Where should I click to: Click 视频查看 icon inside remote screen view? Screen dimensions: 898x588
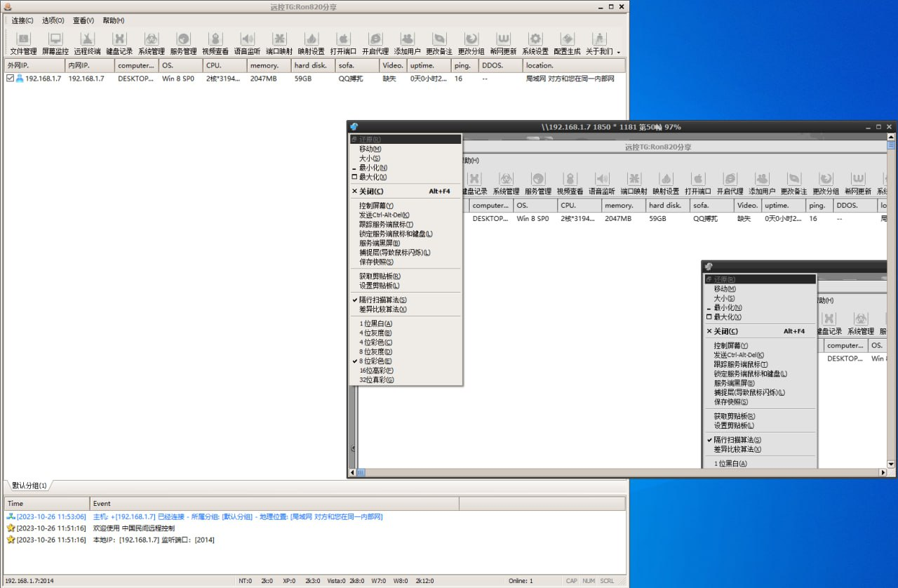(570, 183)
